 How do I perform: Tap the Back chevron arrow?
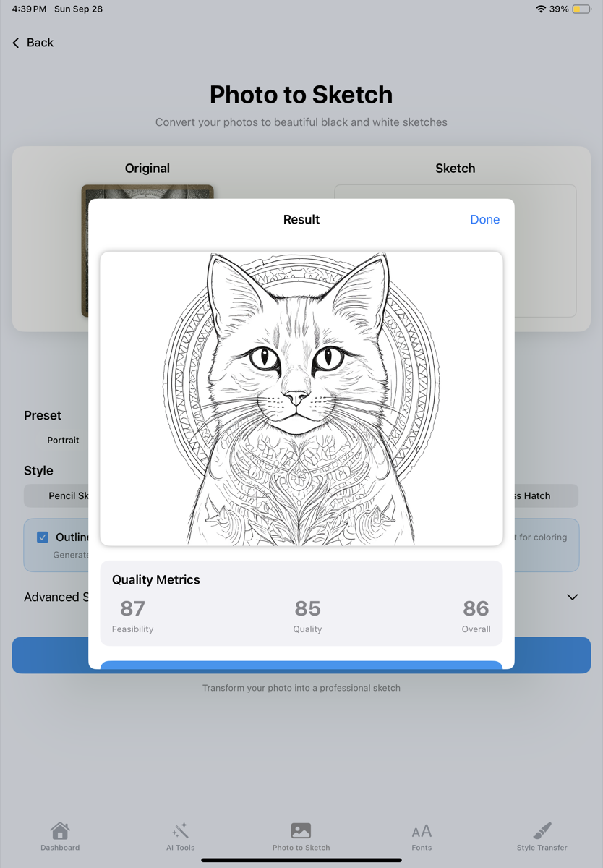[x=16, y=43]
